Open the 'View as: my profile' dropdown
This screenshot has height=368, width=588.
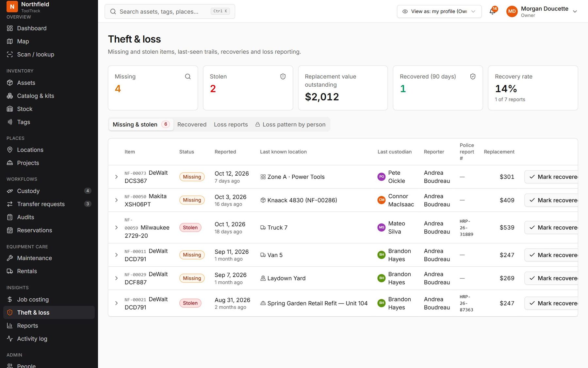(439, 11)
